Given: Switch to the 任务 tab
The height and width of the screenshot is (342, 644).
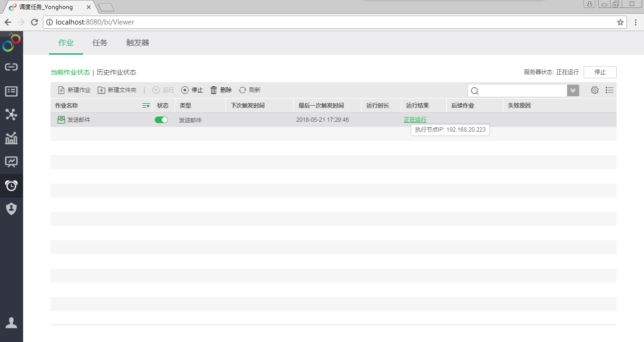Looking at the screenshot, I should 100,43.
